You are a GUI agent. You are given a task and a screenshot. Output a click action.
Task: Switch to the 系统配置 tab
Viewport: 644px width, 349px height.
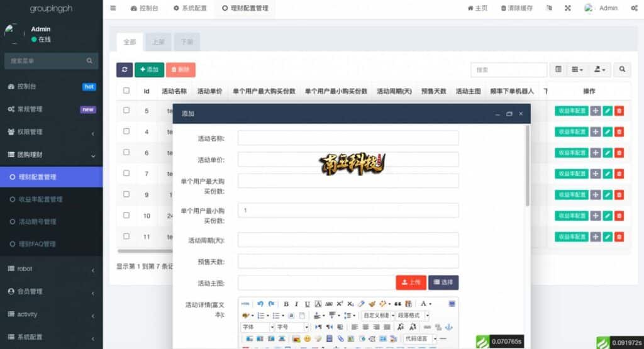coord(191,8)
